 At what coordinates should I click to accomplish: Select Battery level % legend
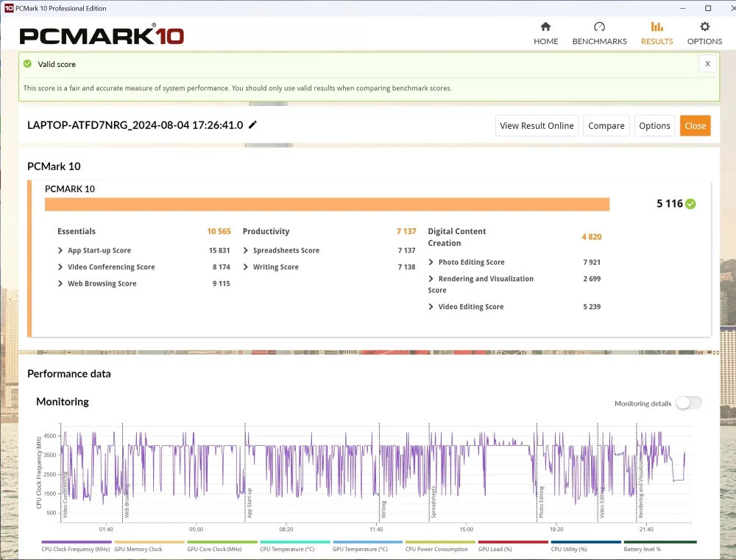pyautogui.click(x=659, y=546)
